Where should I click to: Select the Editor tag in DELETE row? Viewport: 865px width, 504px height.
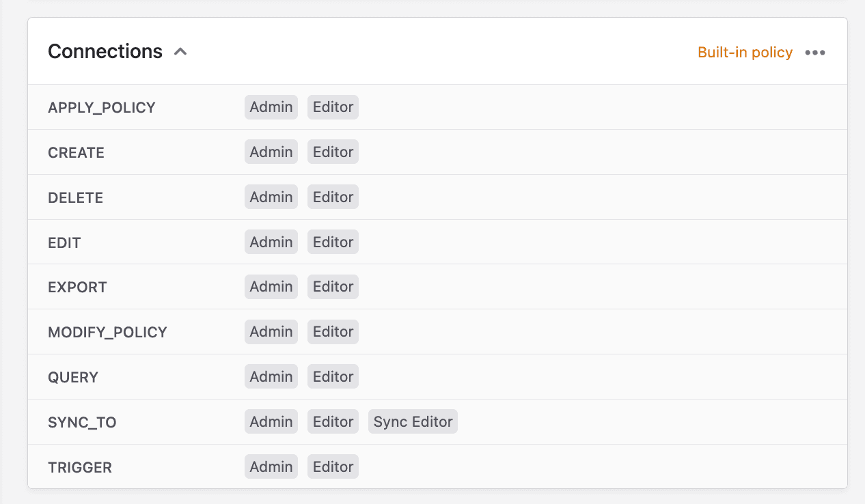tap(333, 197)
